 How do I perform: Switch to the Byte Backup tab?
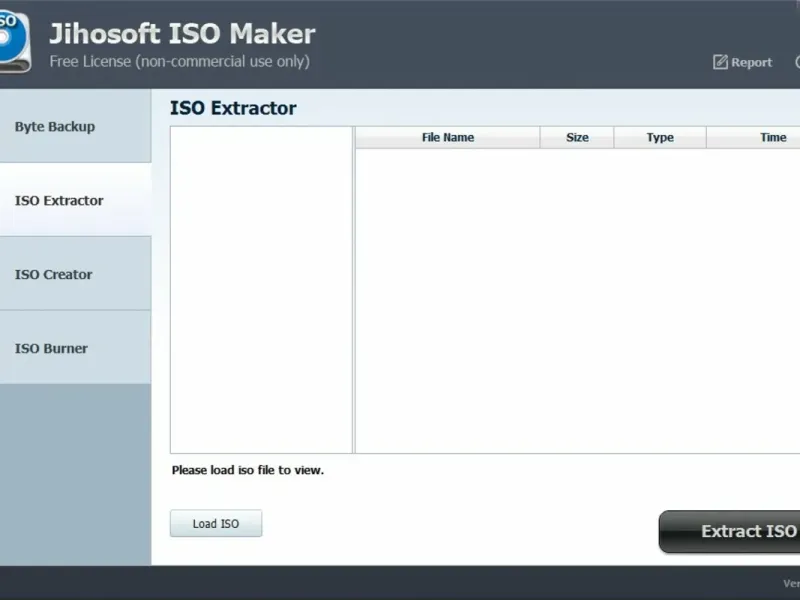pos(76,126)
